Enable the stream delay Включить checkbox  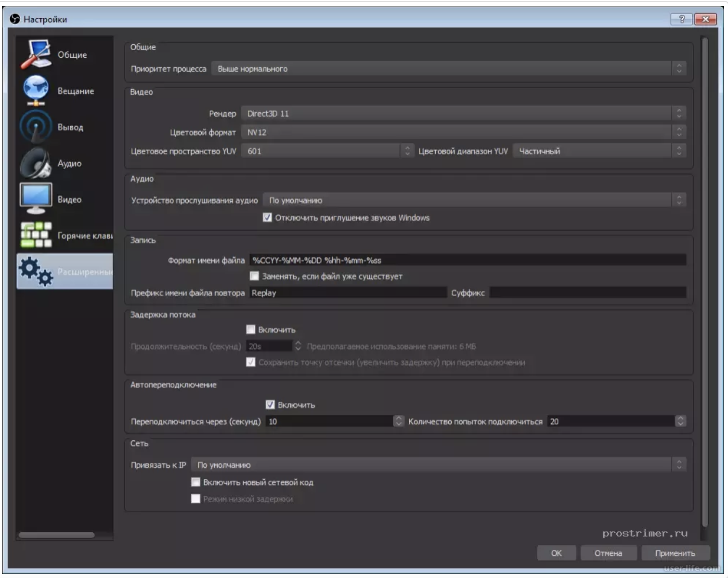point(250,329)
